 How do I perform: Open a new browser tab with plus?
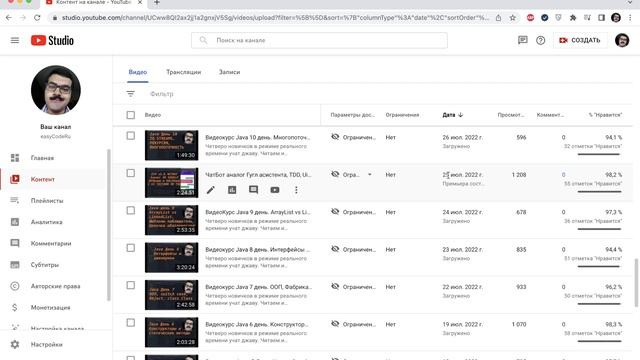coord(157,2)
